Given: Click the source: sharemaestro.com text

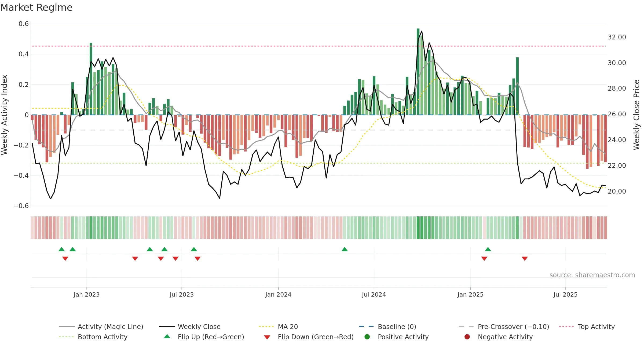Looking at the screenshot, I should pyautogui.click(x=592, y=275).
